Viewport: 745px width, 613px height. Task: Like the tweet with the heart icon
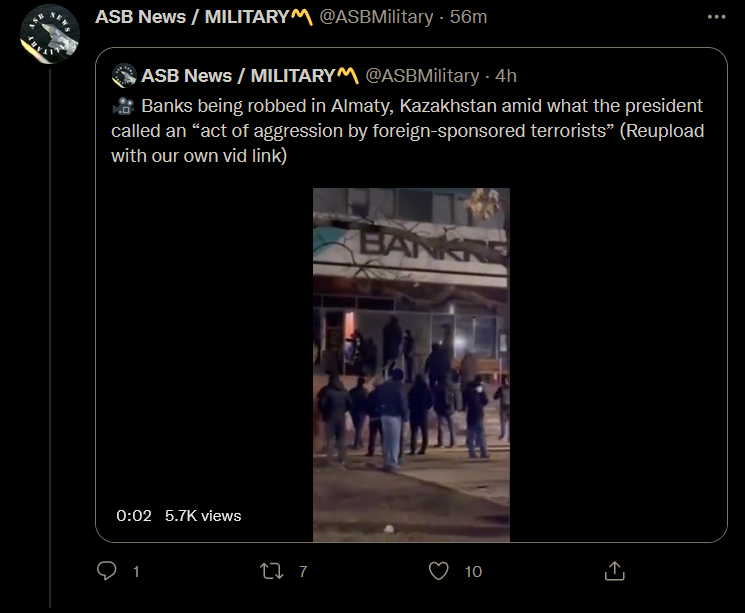click(438, 571)
